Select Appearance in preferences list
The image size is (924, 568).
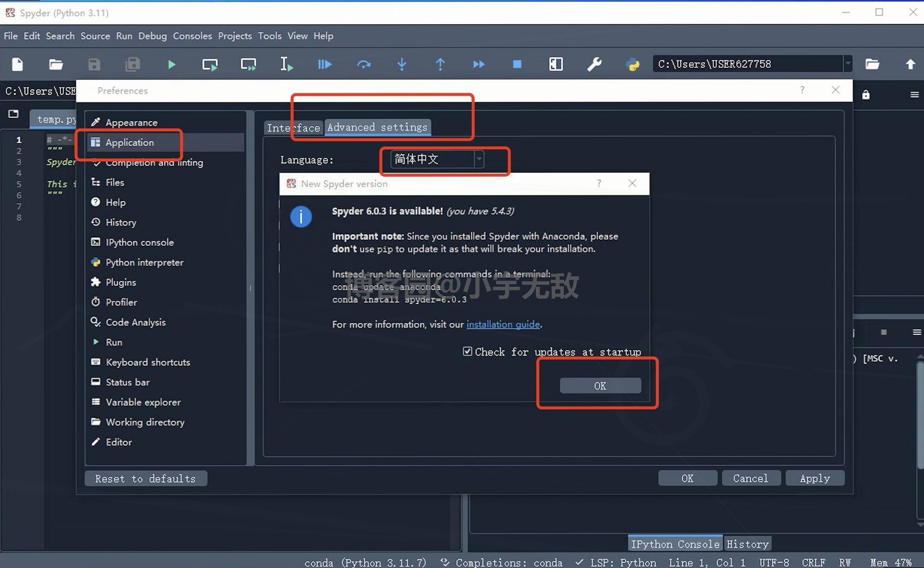point(166,122)
